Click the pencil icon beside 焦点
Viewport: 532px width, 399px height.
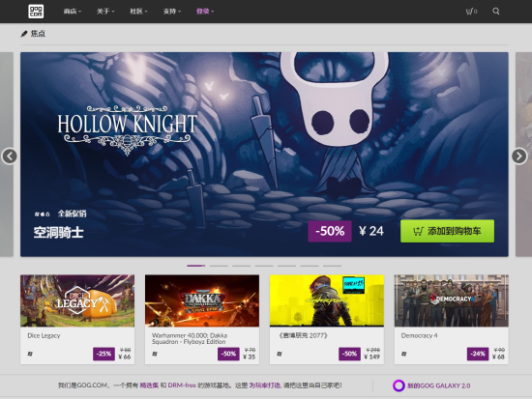[24, 34]
